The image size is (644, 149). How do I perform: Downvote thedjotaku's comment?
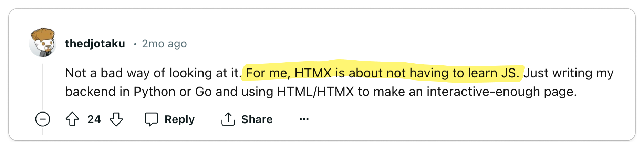pyautogui.click(x=116, y=119)
